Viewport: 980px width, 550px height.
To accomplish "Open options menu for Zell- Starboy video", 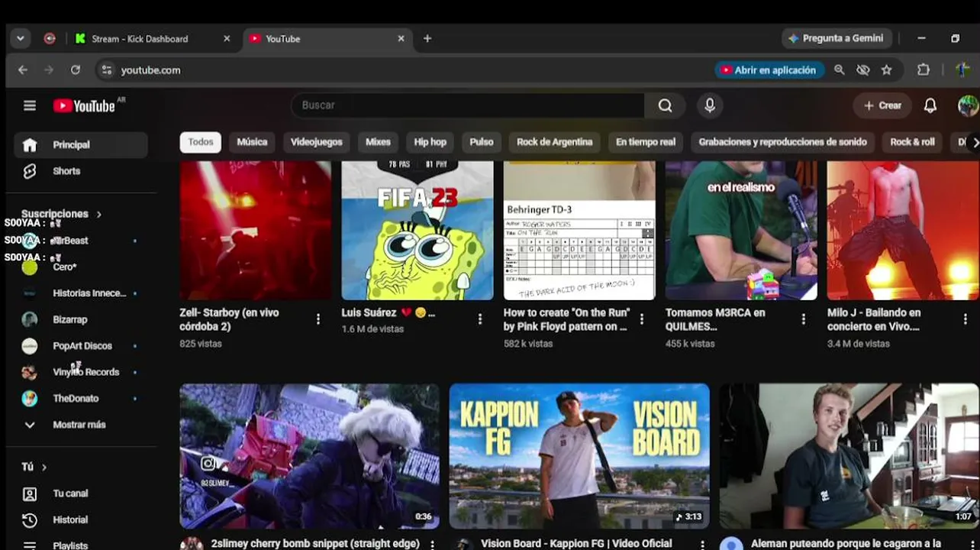I will coord(318,319).
